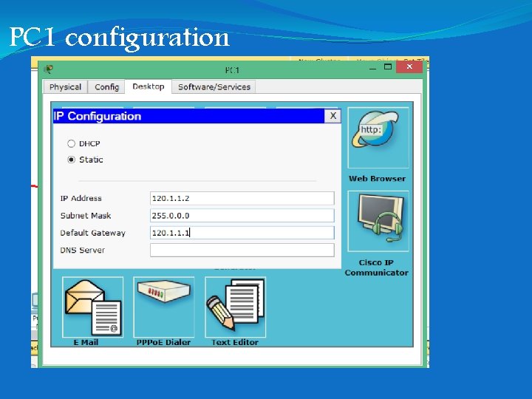Screen dimensions: 532x399
Task: Open the Text Editor icon
Action: [236, 307]
